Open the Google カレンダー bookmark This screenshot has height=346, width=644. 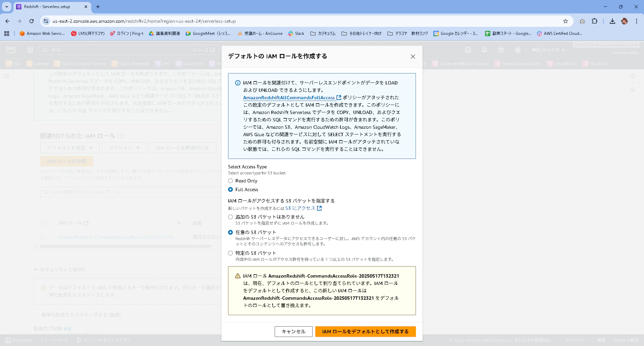click(456, 34)
